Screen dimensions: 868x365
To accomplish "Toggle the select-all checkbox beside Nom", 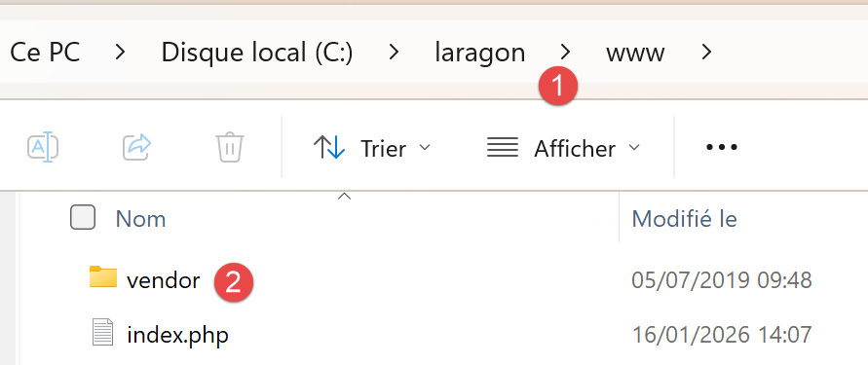I will (83, 217).
